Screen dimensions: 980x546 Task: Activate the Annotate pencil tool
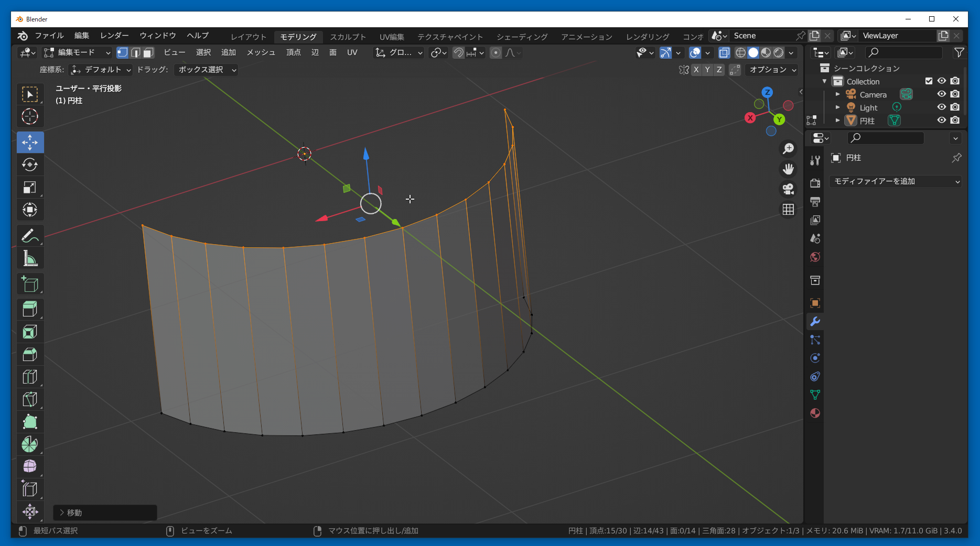[30, 236]
